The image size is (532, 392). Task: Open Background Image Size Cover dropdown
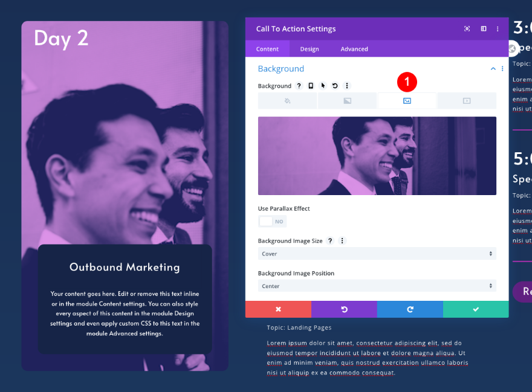coord(377,254)
